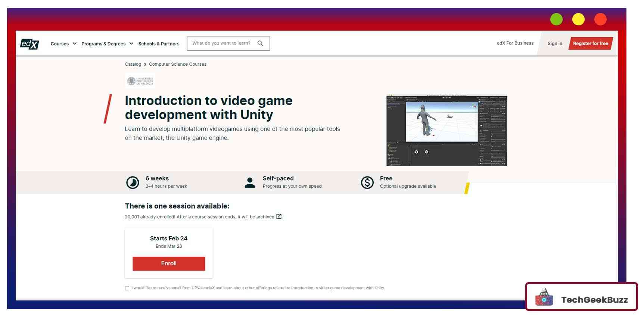Screen dimensions: 644x315
Task: Click the person icon beside Self-paced
Action: [250, 183]
